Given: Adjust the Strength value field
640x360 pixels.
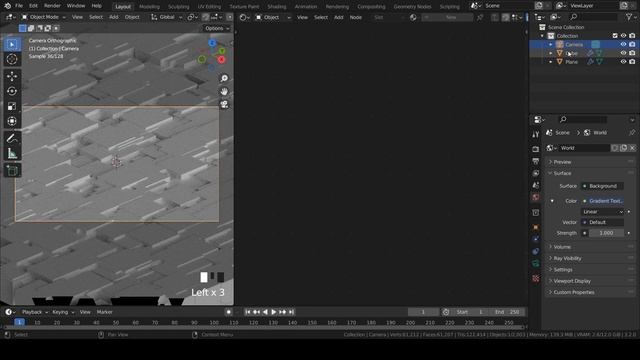Looking at the screenshot, I should tap(606, 233).
